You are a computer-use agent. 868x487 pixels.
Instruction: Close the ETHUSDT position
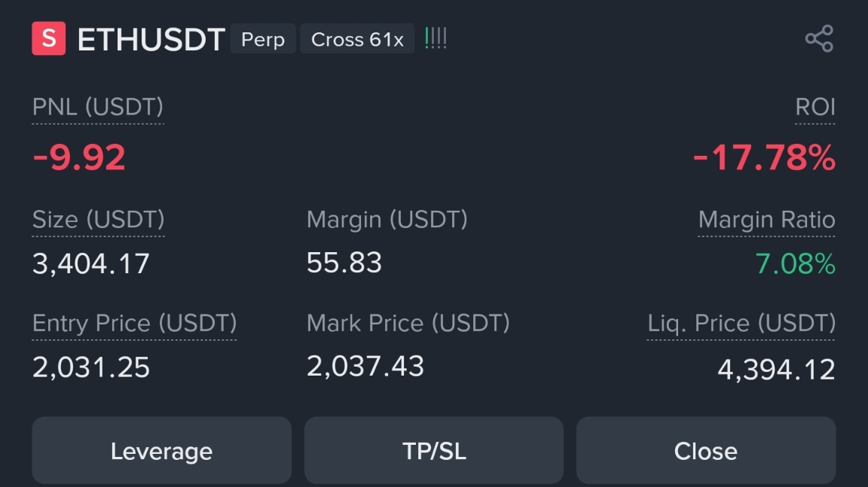(x=706, y=451)
